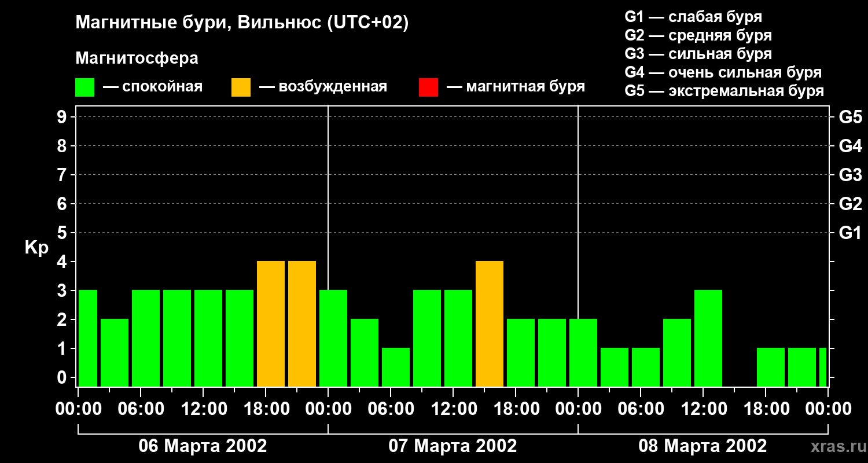Select the 'G2 — средняя буря' line
Viewport: 868px width, 463px height.
[698, 35]
